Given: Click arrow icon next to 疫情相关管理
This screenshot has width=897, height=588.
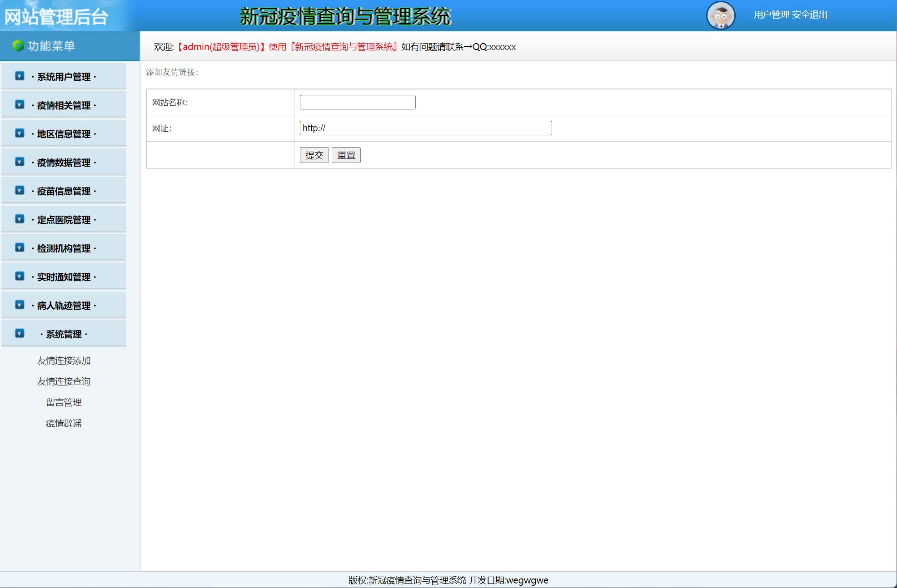Looking at the screenshot, I should tap(20, 104).
